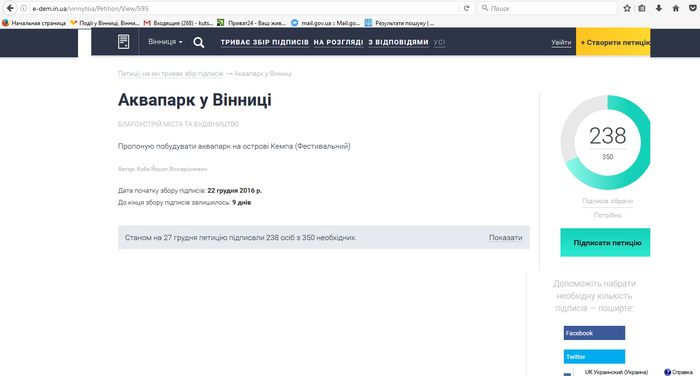The image size is (700, 376).
Task: Open the "Результати пошуку" bookmark
Action: coord(400,23)
